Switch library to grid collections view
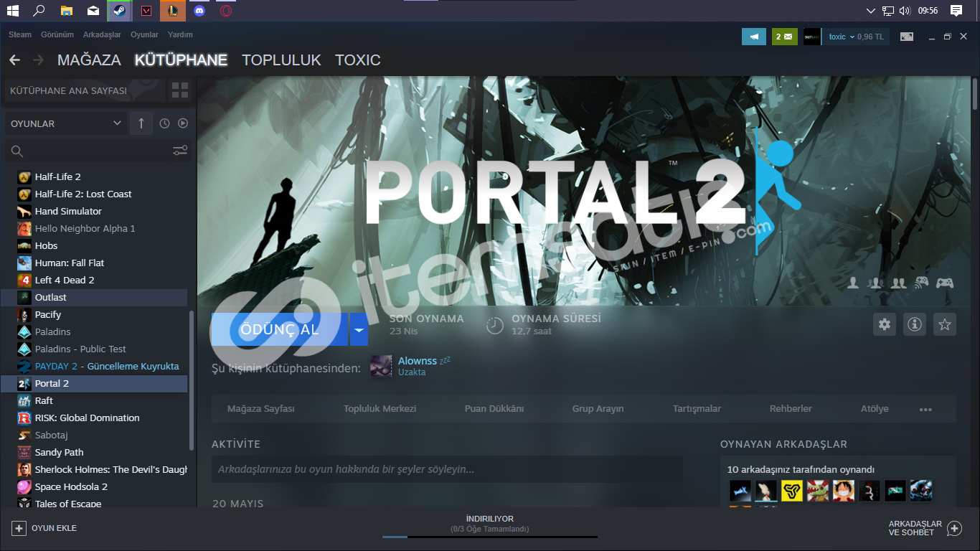 point(180,90)
